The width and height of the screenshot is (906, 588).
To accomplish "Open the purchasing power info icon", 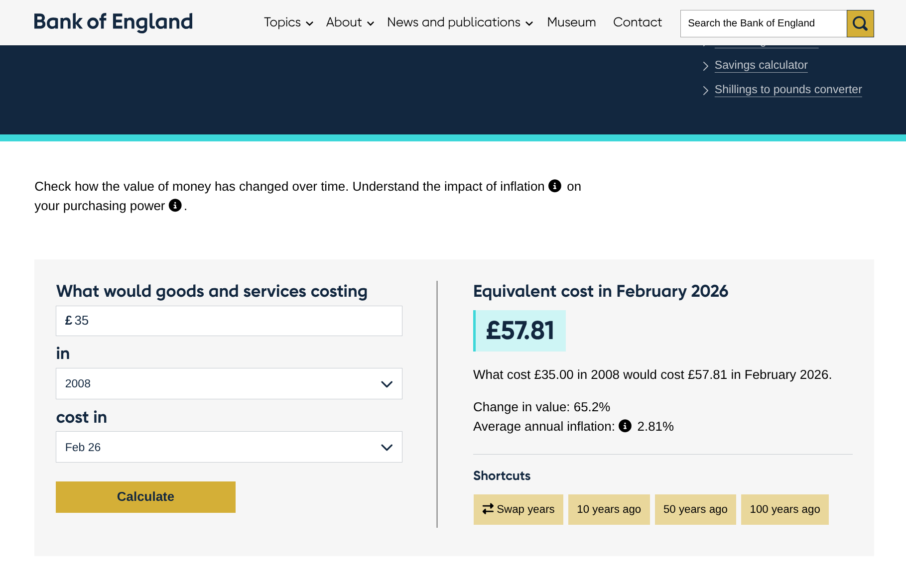I will (175, 205).
